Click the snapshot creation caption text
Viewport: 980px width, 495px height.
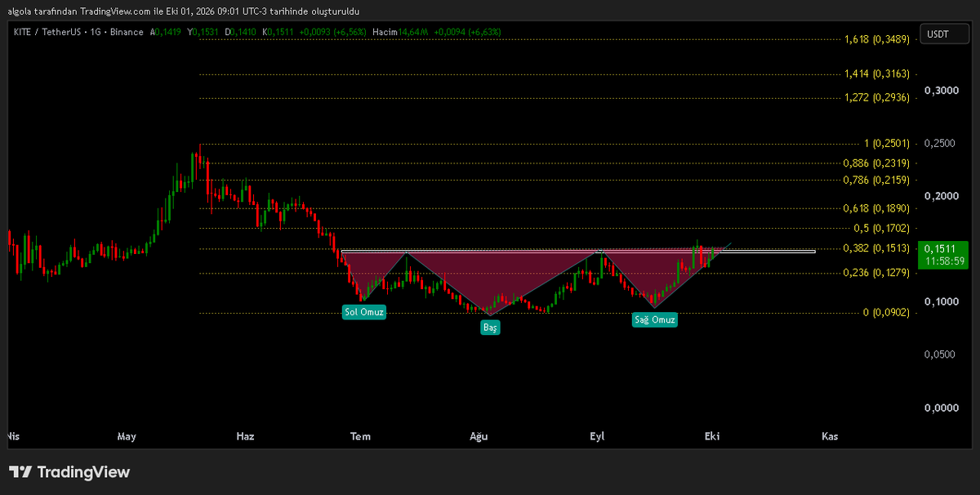[x=183, y=11]
